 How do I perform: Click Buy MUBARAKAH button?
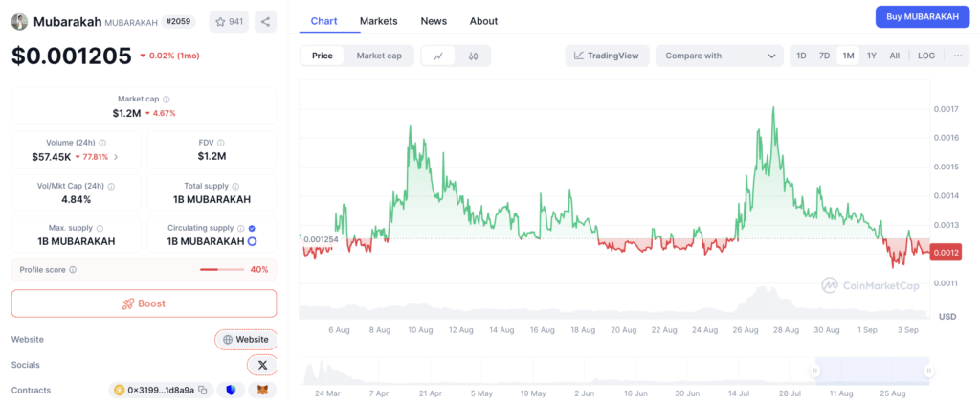[923, 17]
